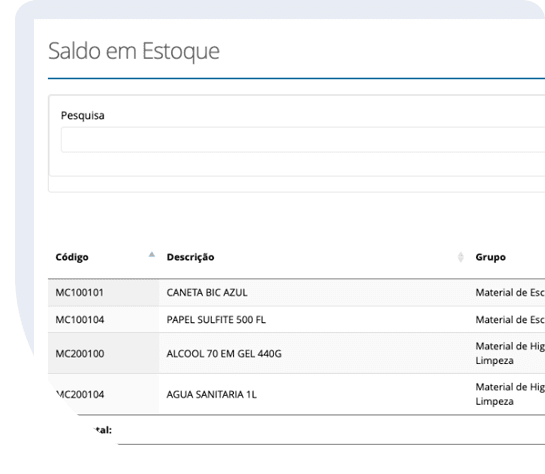The image size is (545, 474).
Task: Click group cell of CANETA BIC AZUL row
Action: [x=510, y=293]
